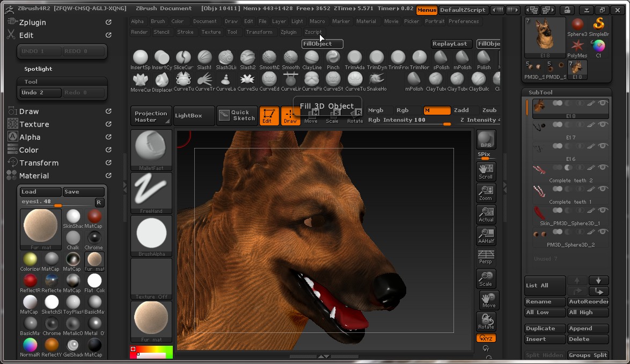Image resolution: width=630 pixels, height=364 pixels.
Task: Open the Preferences menu
Action: point(464,21)
